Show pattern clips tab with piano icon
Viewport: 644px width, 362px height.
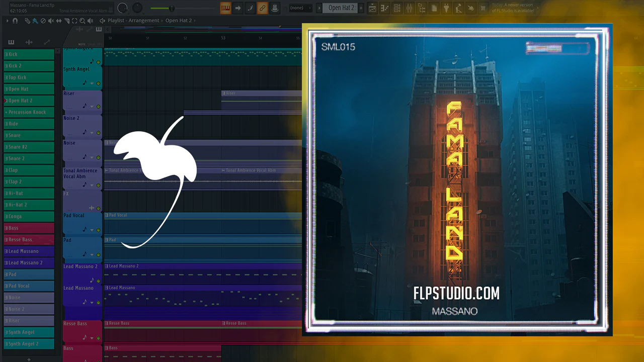[x=11, y=42]
